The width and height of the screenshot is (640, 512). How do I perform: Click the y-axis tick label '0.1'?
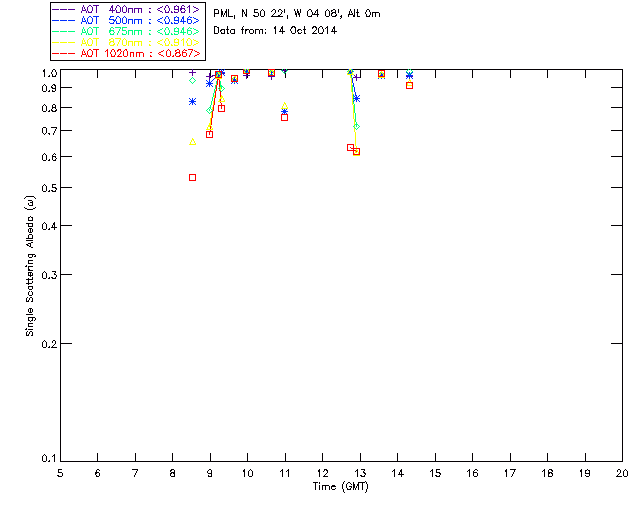(49, 459)
